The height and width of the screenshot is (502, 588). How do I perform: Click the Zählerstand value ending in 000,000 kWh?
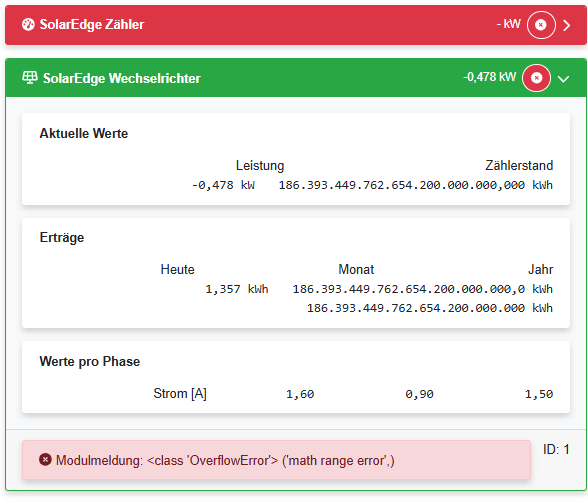point(416,185)
